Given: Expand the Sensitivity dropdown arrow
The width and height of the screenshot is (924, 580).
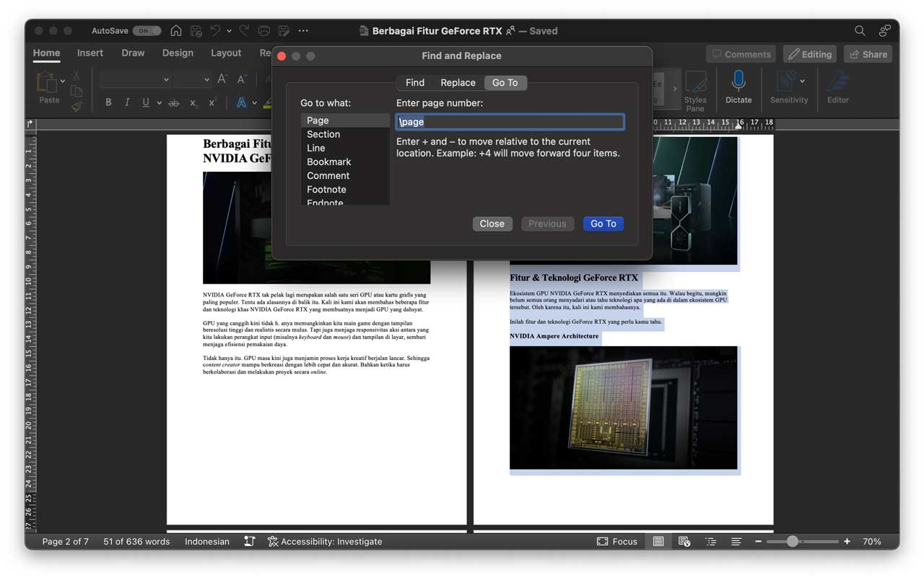Looking at the screenshot, I should tap(802, 81).
